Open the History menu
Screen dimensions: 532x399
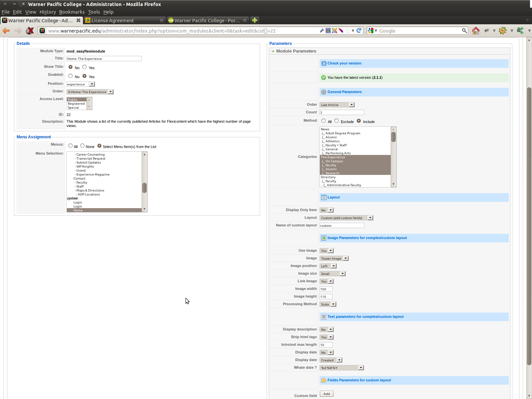48,12
